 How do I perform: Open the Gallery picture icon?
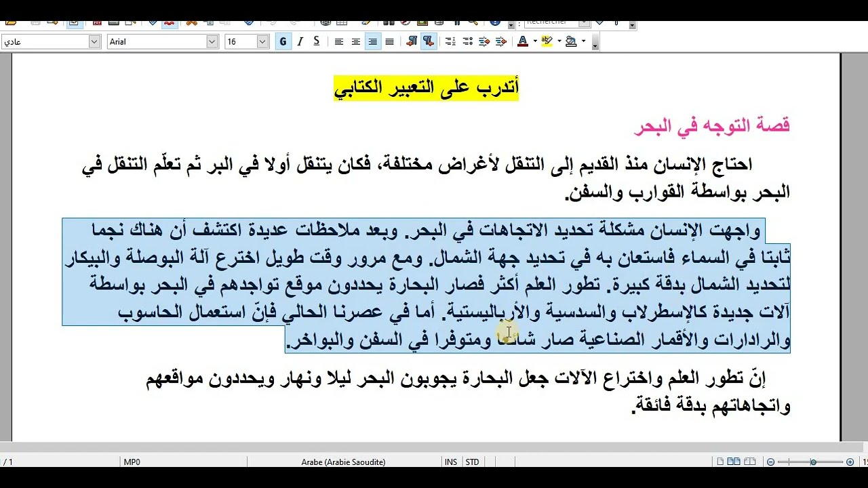pos(422,22)
